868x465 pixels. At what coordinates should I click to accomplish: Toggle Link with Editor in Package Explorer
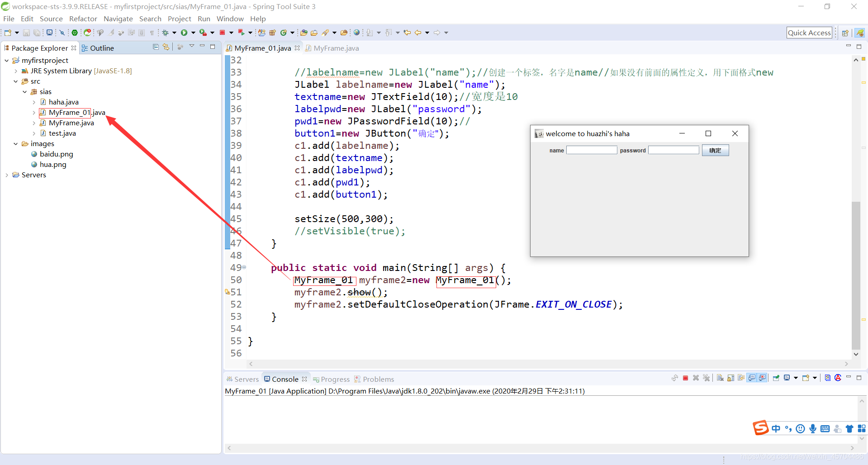tap(166, 47)
